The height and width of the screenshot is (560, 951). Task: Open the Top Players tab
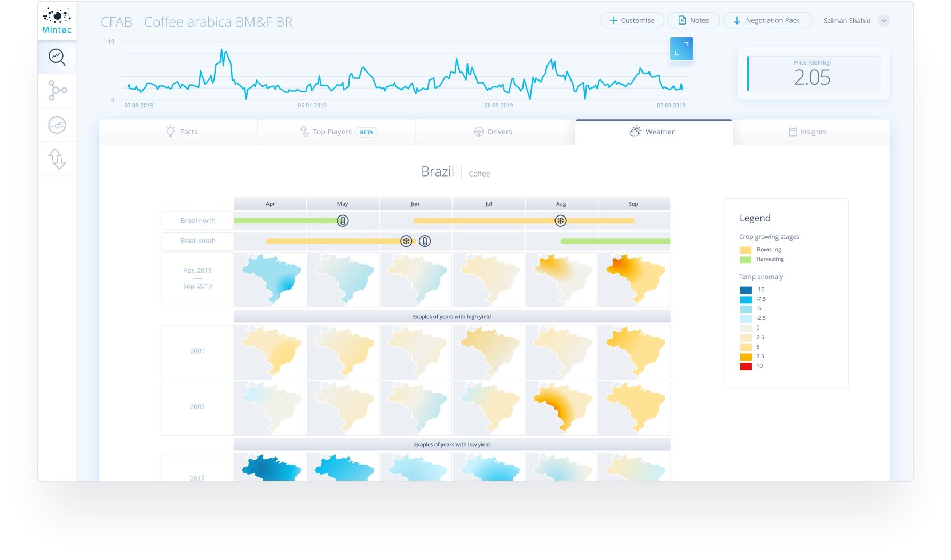tap(332, 132)
